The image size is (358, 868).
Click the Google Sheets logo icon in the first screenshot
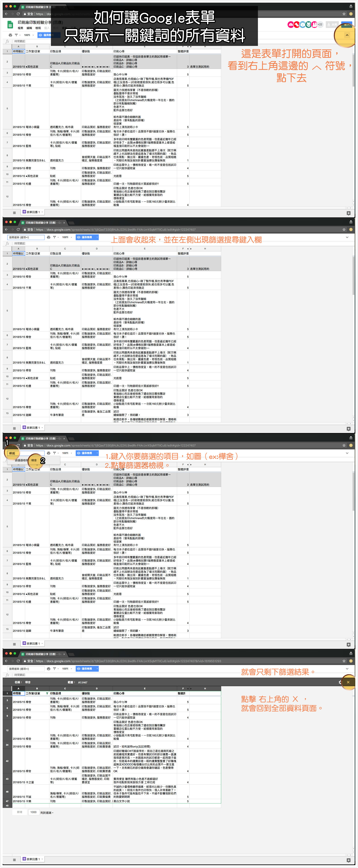10,24
